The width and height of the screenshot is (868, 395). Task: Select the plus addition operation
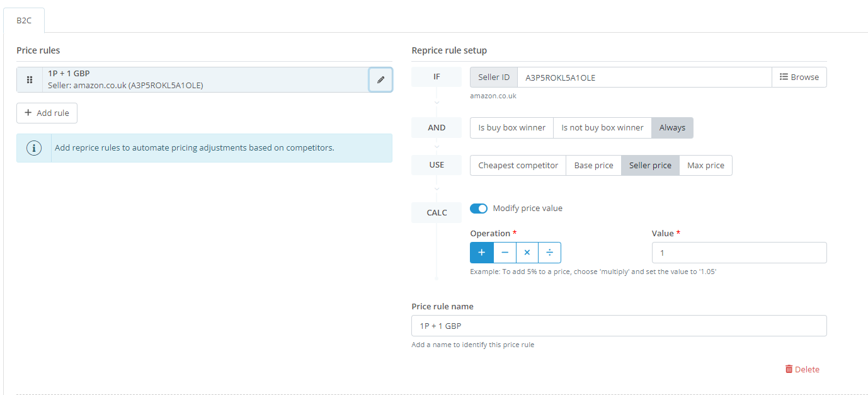[x=482, y=253]
